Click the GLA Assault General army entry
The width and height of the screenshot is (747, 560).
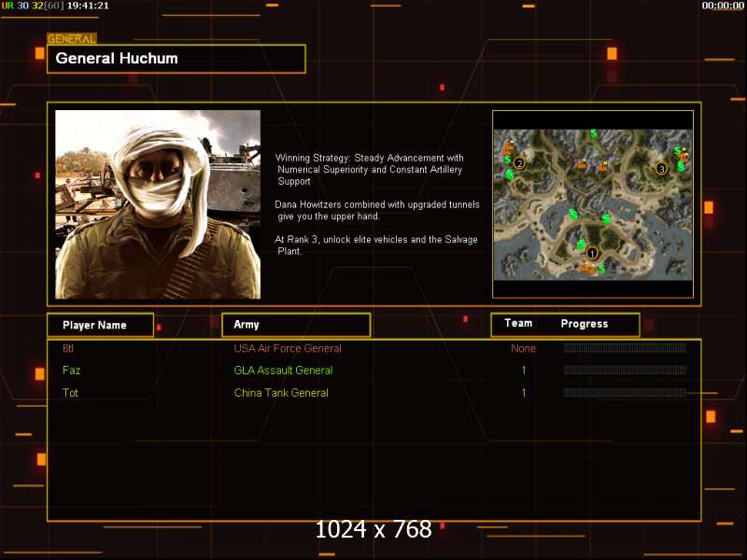pyautogui.click(x=284, y=371)
